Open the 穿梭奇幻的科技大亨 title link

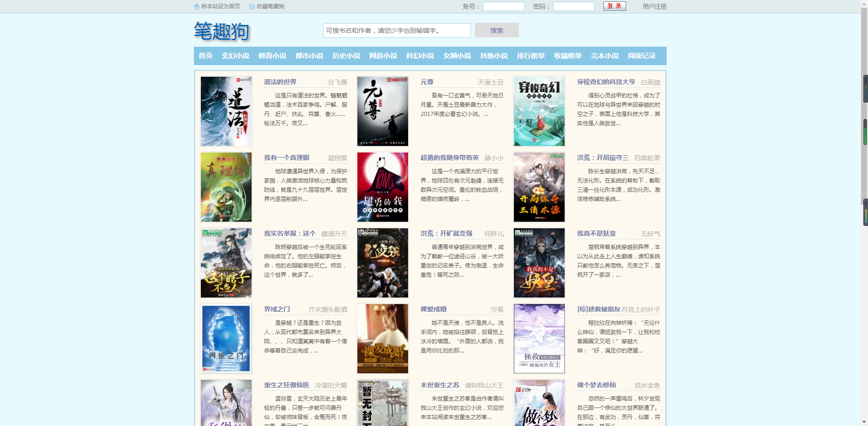606,82
